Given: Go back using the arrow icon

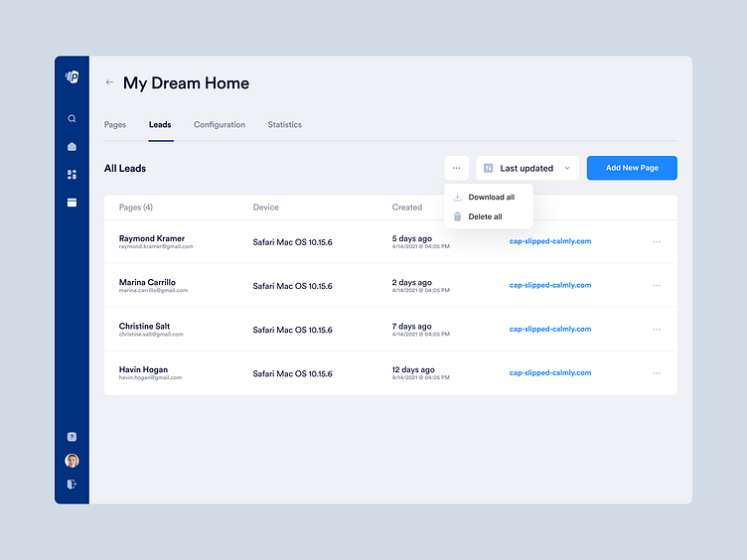Looking at the screenshot, I should coord(109,82).
